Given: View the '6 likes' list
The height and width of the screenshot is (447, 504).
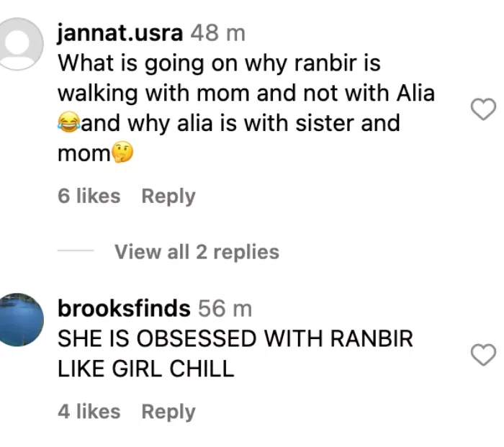Looking at the screenshot, I should click(89, 197).
